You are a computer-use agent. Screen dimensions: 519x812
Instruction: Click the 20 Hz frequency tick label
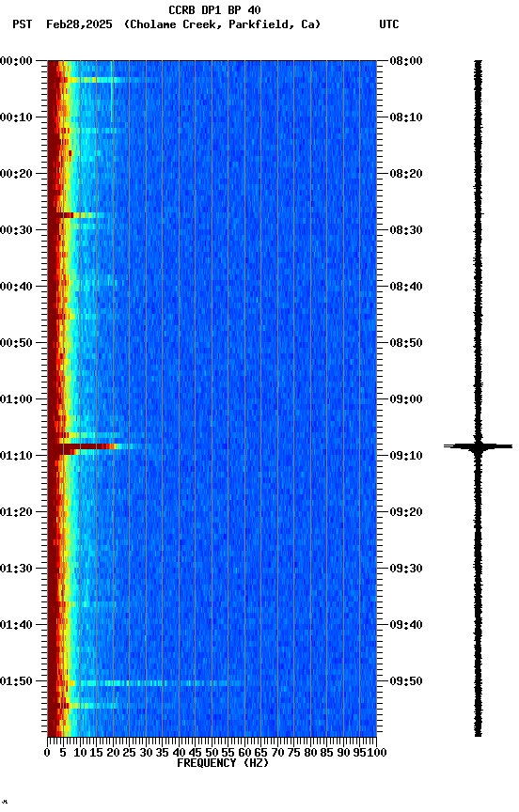click(113, 753)
